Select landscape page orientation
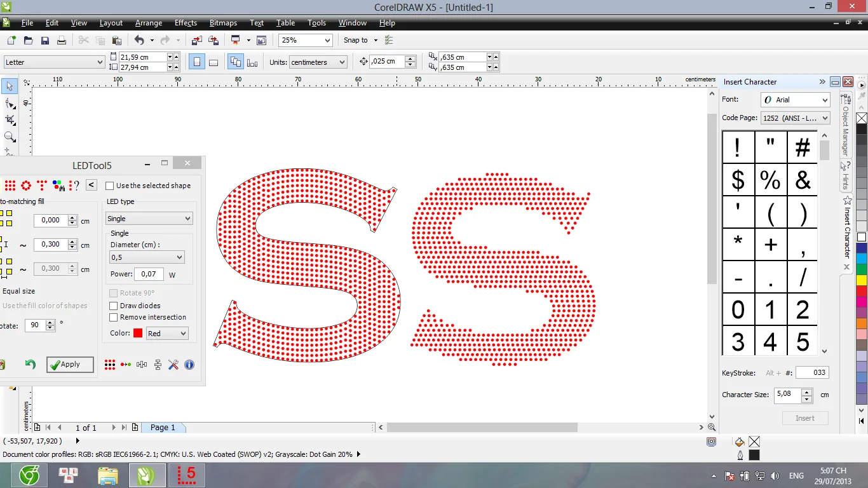Viewport: 868px width, 488px height. [214, 62]
